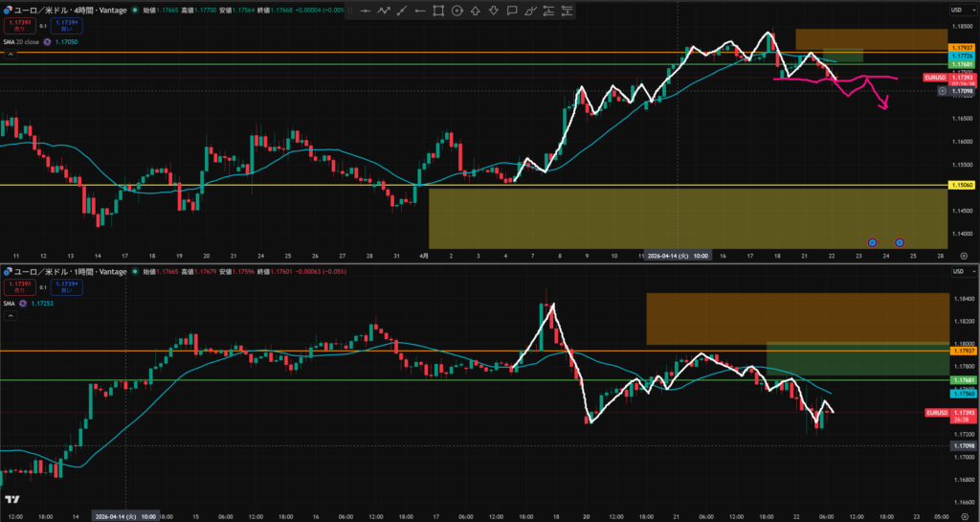
Task: Select the rectangle shape tool
Action: pos(438,11)
